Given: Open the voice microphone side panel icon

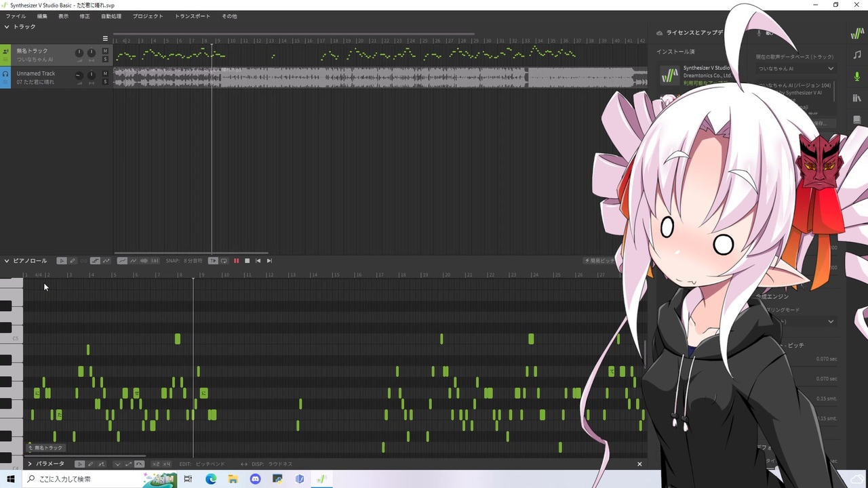Looking at the screenshot, I should (857, 77).
